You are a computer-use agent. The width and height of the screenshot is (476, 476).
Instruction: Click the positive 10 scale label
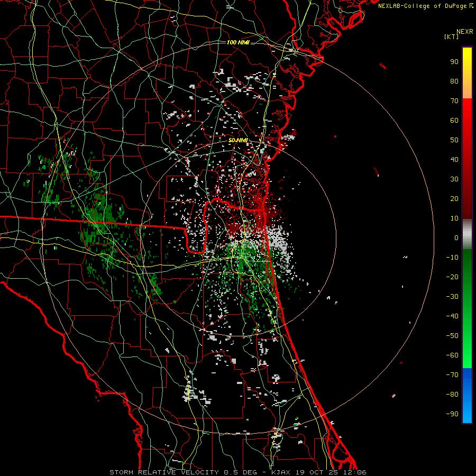454,218
